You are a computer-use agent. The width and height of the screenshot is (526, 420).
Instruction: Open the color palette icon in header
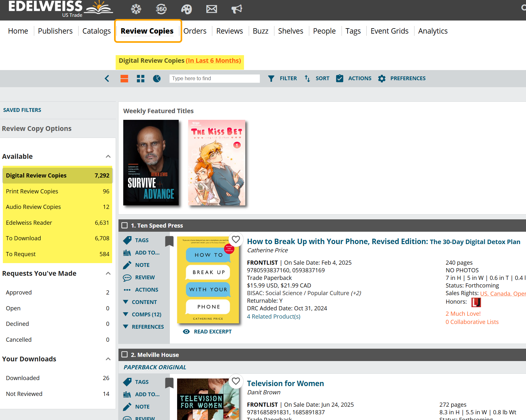click(186, 9)
